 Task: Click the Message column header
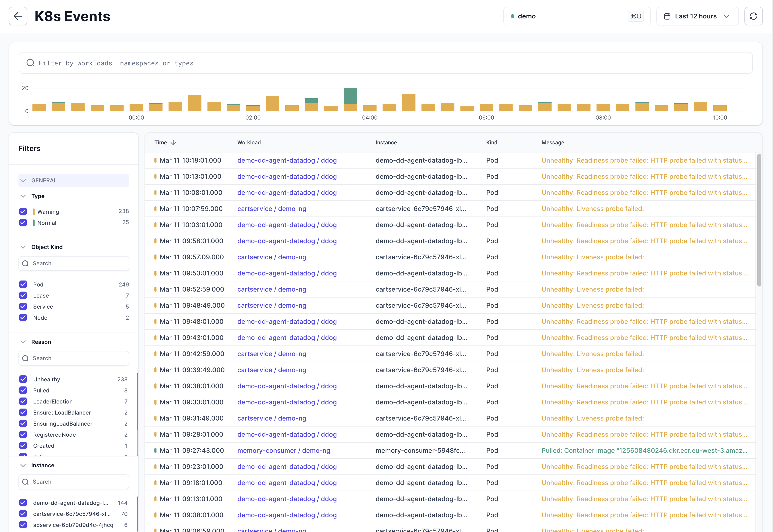pyautogui.click(x=553, y=143)
